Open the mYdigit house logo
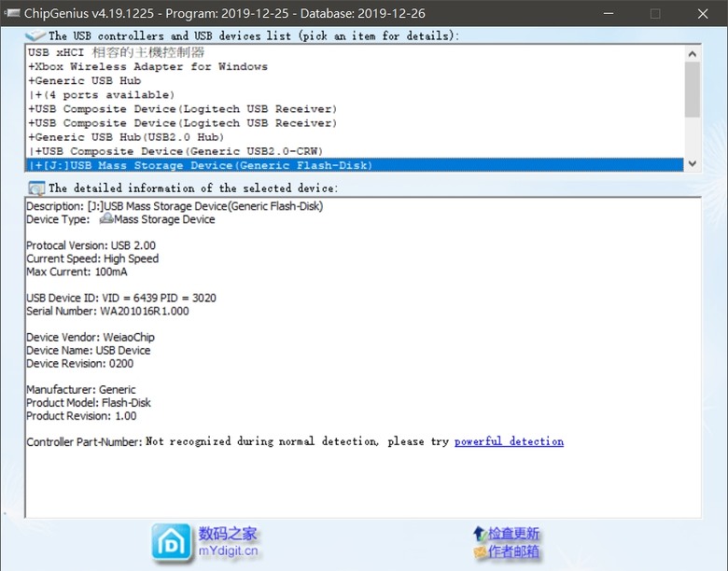 tap(172, 542)
